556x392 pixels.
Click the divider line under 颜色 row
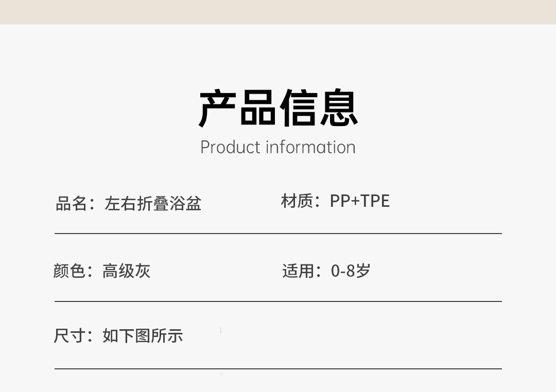click(x=278, y=301)
